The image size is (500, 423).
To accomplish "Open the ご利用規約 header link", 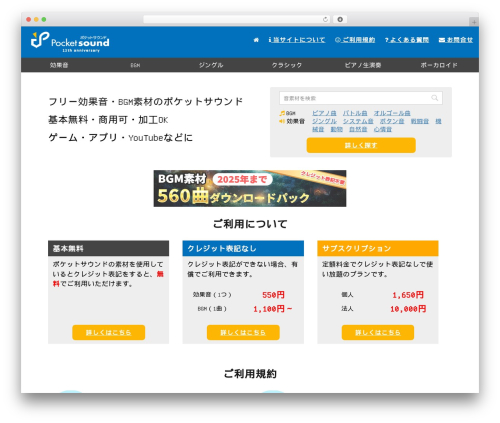I will point(355,40).
